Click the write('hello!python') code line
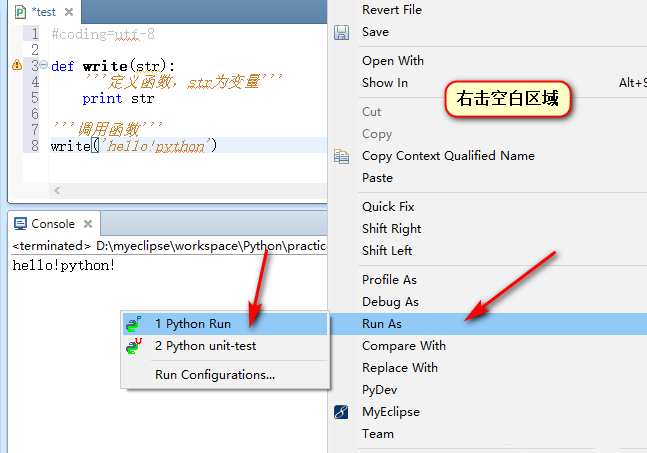This screenshot has height=453, width=647. [x=134, y=146]
